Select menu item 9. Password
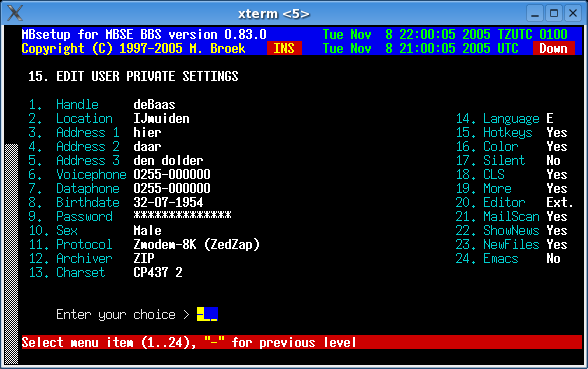The height and width of the screenshot is (369, 588). pos(70,216)
